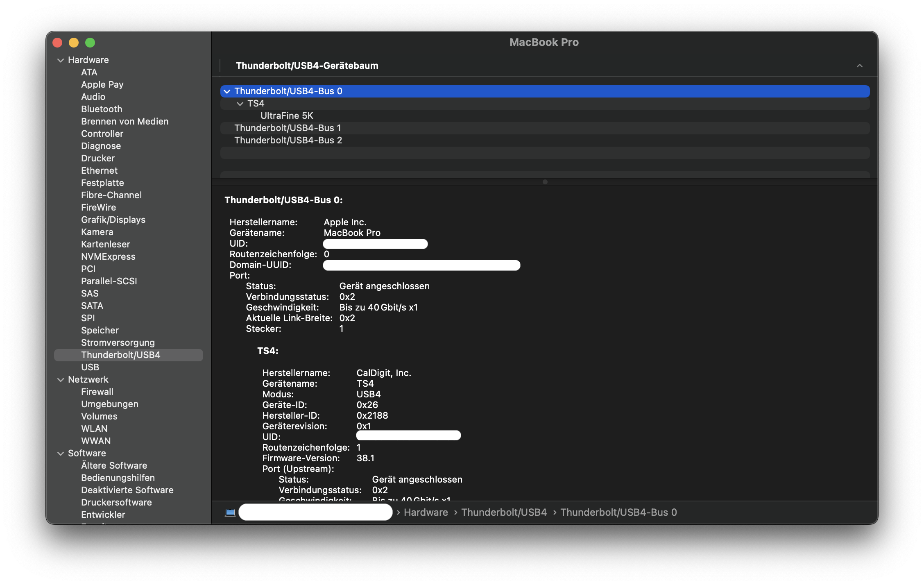Select SATA in the sidebar

point(92,306)
